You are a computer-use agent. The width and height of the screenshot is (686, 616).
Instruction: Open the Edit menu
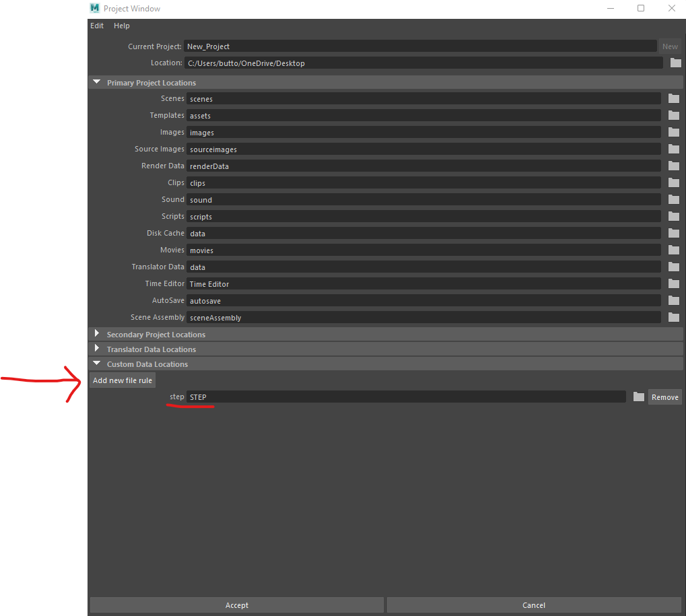point(97,26)
